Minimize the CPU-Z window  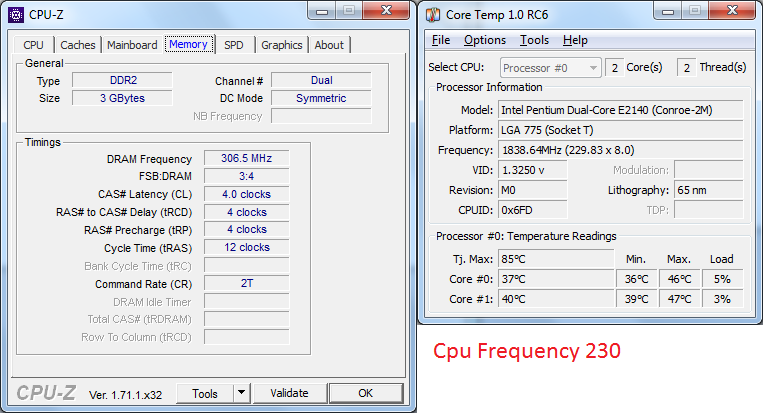[322, 10]
